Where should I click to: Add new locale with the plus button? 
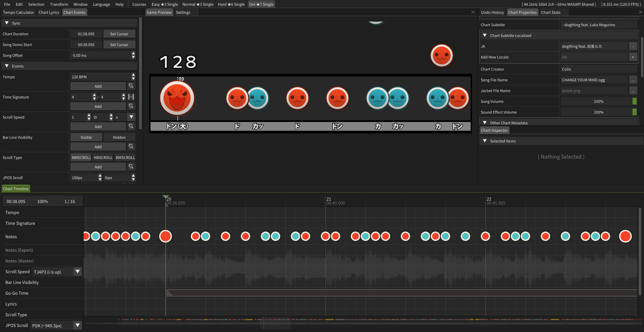coord(633,57)
